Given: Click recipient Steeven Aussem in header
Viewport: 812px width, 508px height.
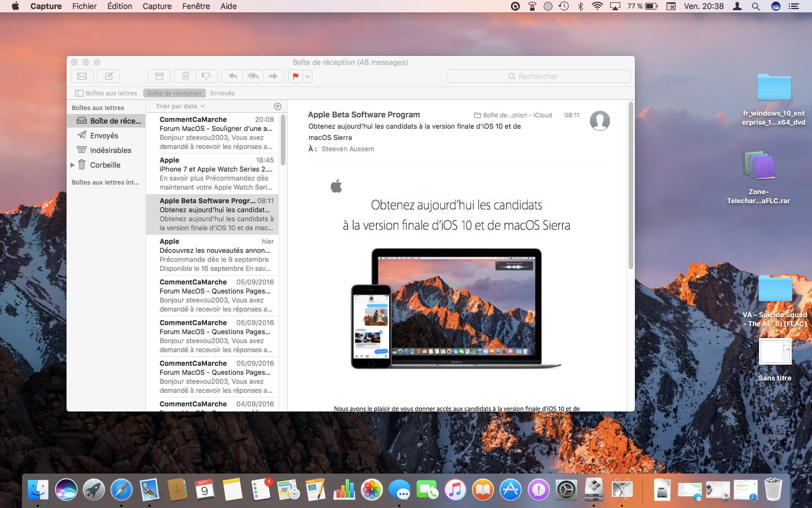Looking at the screenshot, I should (348, 149).
